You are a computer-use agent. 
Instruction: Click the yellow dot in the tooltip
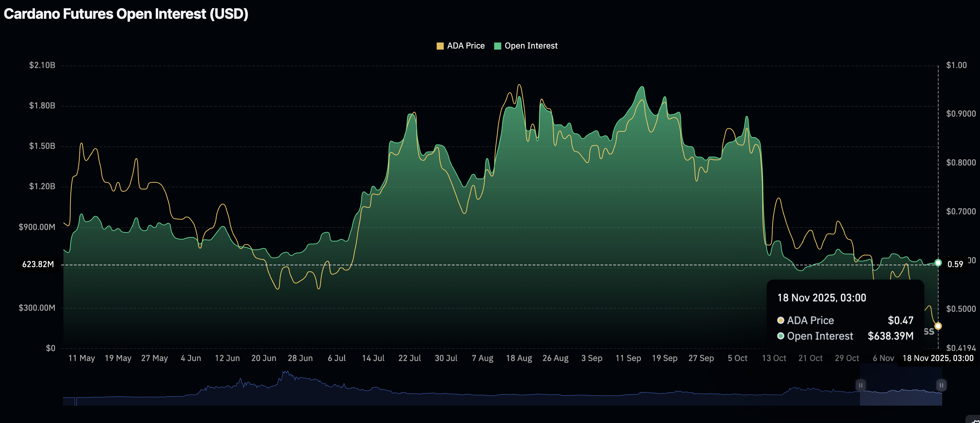pyautogui.click(x=781, y=320)
